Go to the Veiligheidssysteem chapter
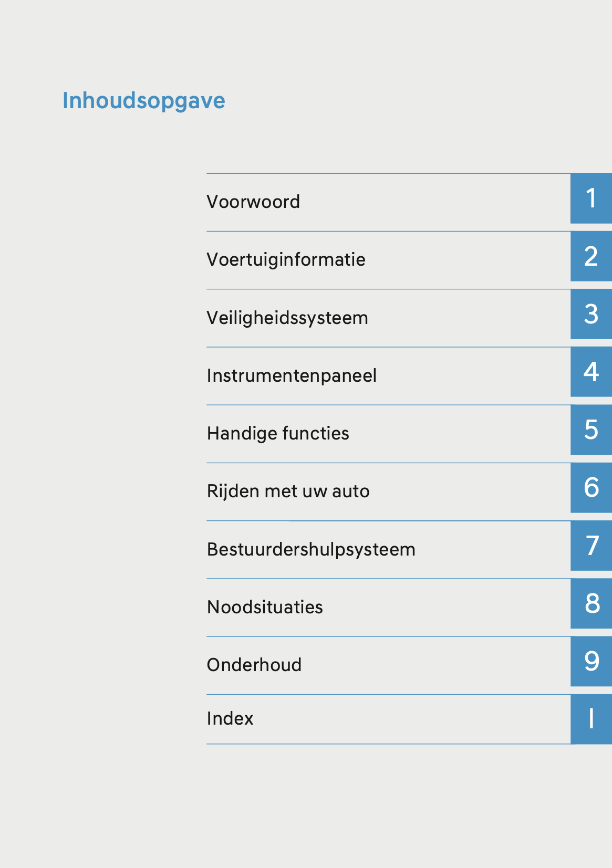This screenshot has height=868, width=612. pos(287,318)
